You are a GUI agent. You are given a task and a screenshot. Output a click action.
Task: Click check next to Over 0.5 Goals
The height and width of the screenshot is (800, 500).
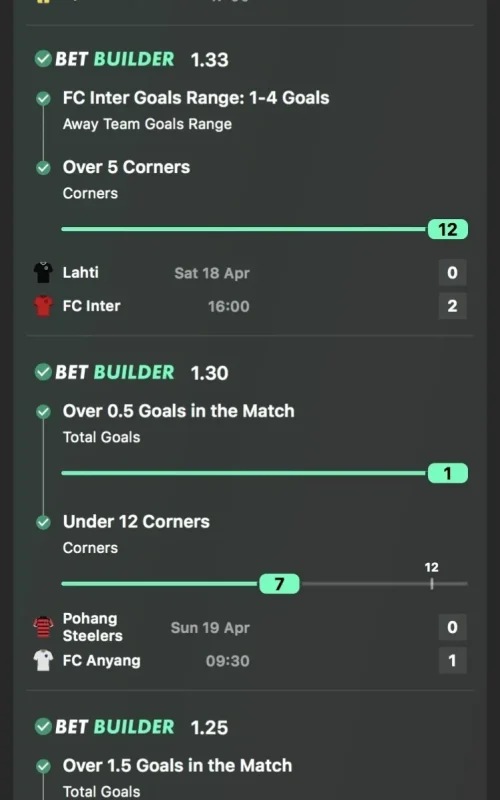click(x=43, y=412)
